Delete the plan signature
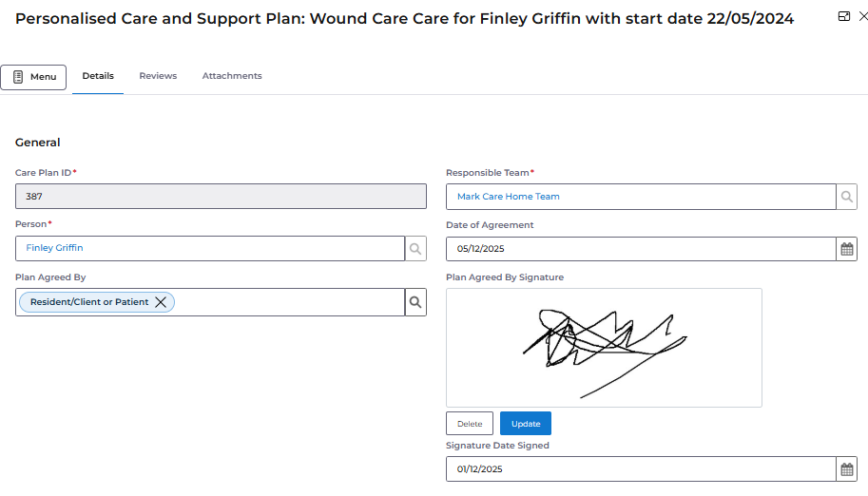Viewport: 868px width, 496px height. tap(470, 424)
